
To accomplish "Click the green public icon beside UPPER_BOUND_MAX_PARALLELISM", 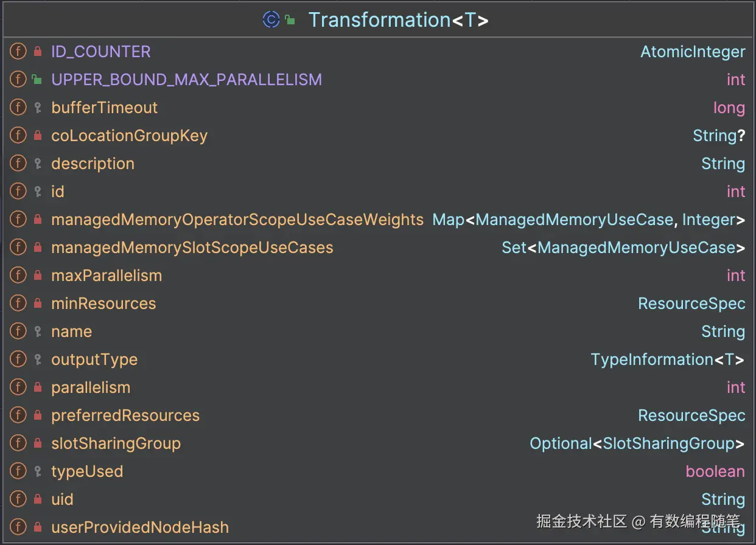I will [38, 80].
